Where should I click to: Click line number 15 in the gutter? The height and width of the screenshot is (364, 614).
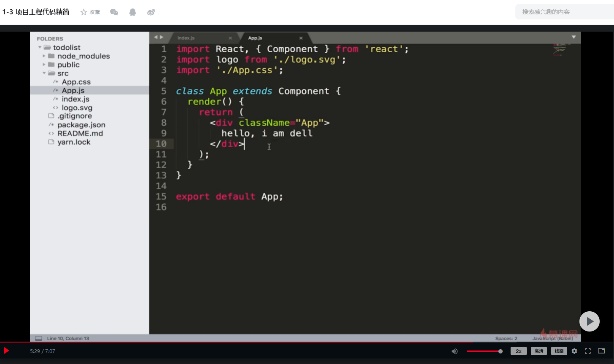[x=161, y=197]
